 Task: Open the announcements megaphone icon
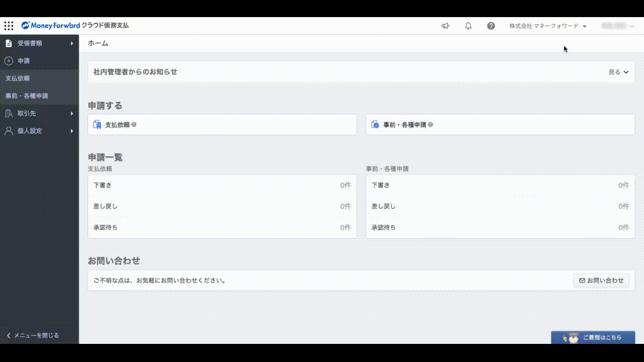coord(445,26)
